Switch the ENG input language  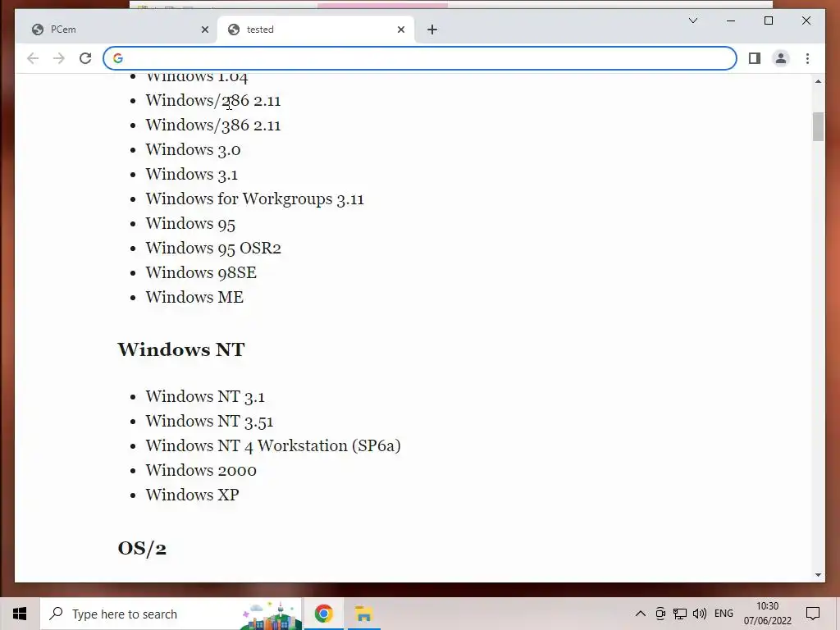click(x=724, y=614)
